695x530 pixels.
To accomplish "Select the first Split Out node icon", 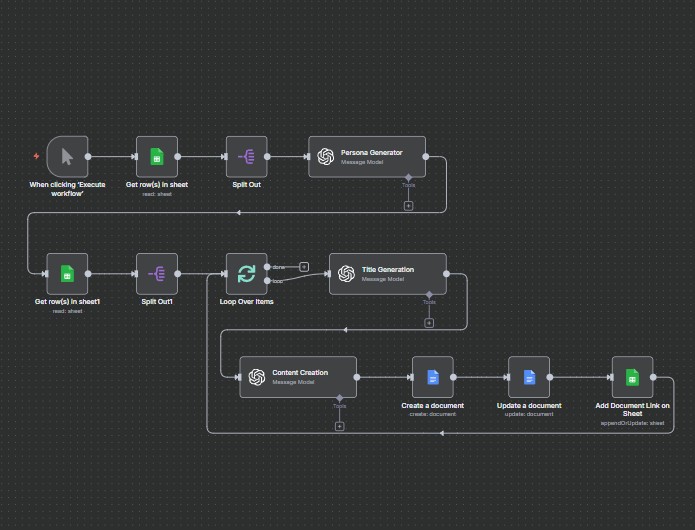I will click(247, 156).
